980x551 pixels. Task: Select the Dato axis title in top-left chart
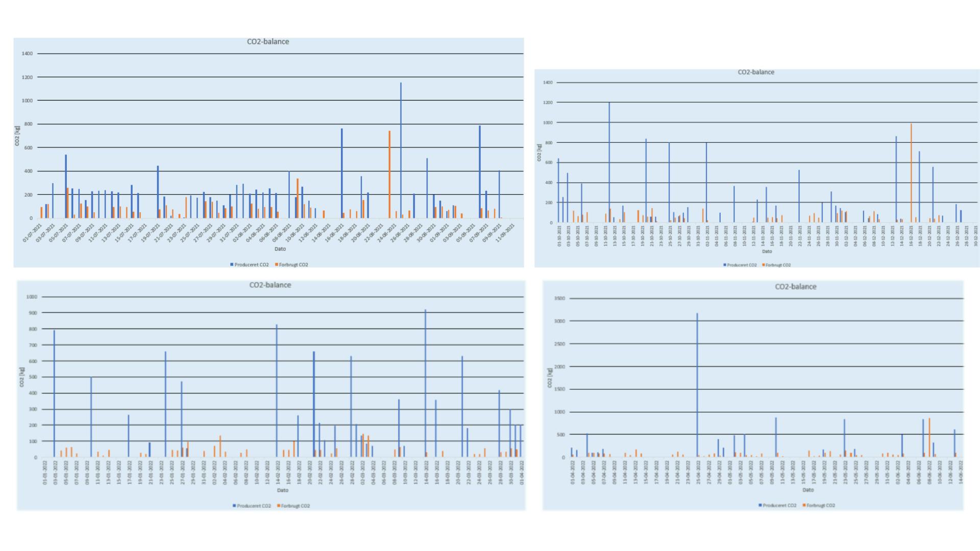[x=280, y=249]
